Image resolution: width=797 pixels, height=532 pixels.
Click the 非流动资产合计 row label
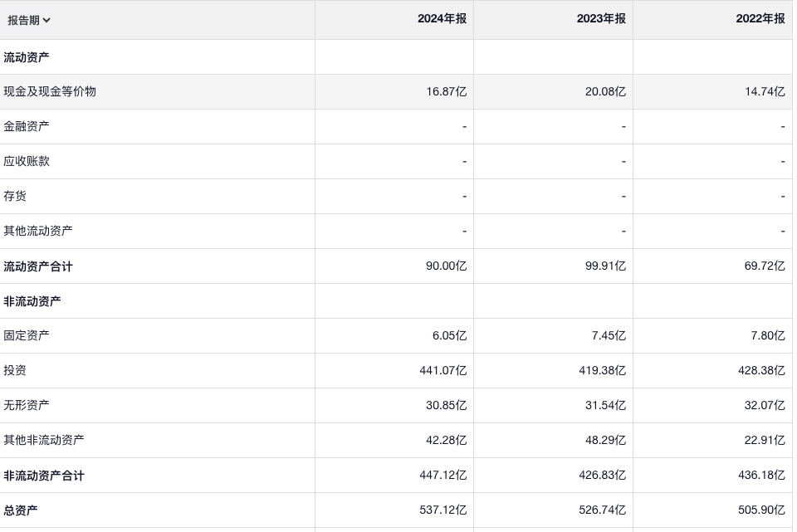pyautogui.click(x=44, y=476)
